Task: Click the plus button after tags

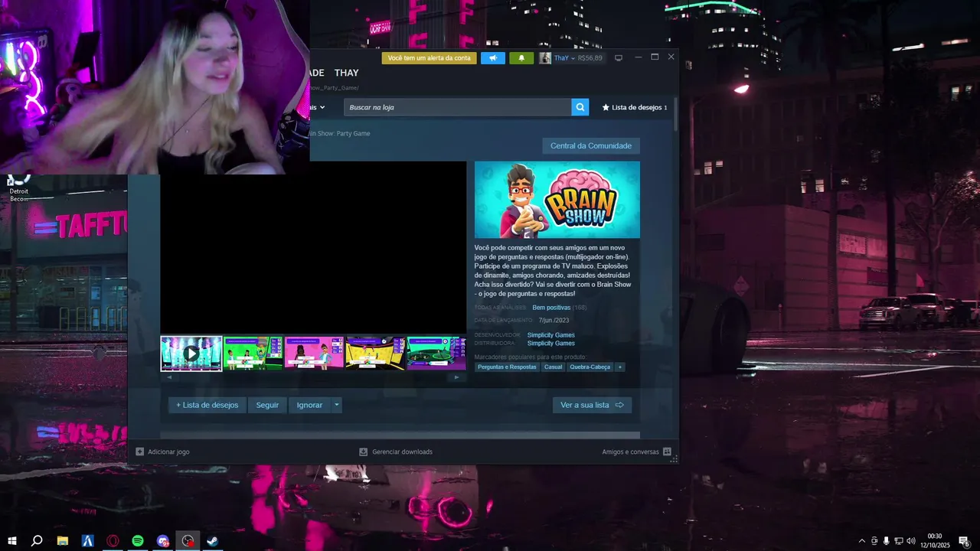Action: (620, 367)
